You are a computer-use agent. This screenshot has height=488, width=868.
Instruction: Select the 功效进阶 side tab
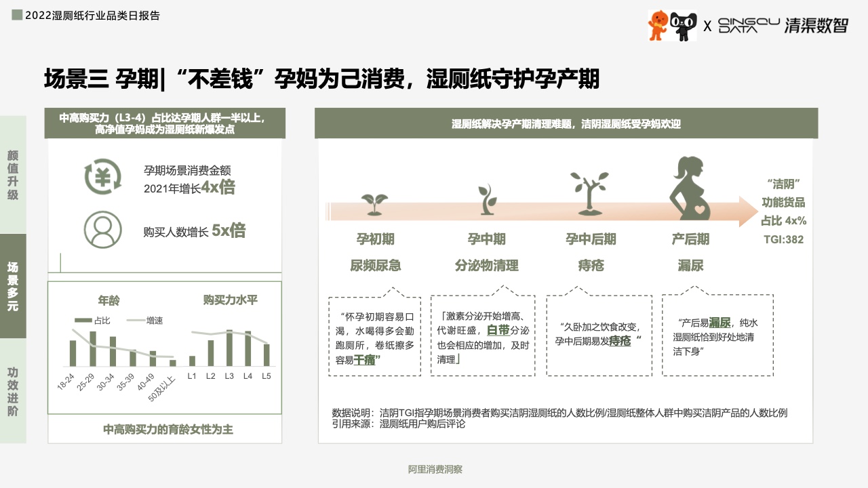tap(13, 392)
